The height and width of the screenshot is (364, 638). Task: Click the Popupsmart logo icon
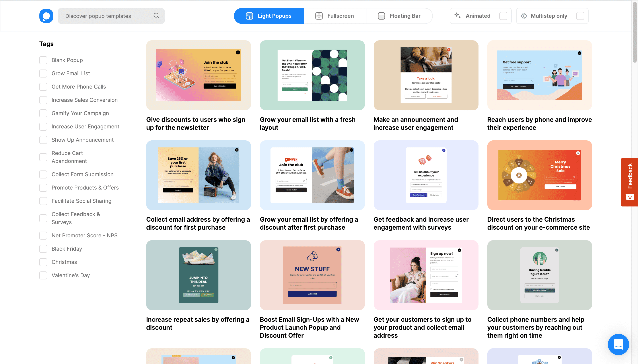tap(46, 16)
